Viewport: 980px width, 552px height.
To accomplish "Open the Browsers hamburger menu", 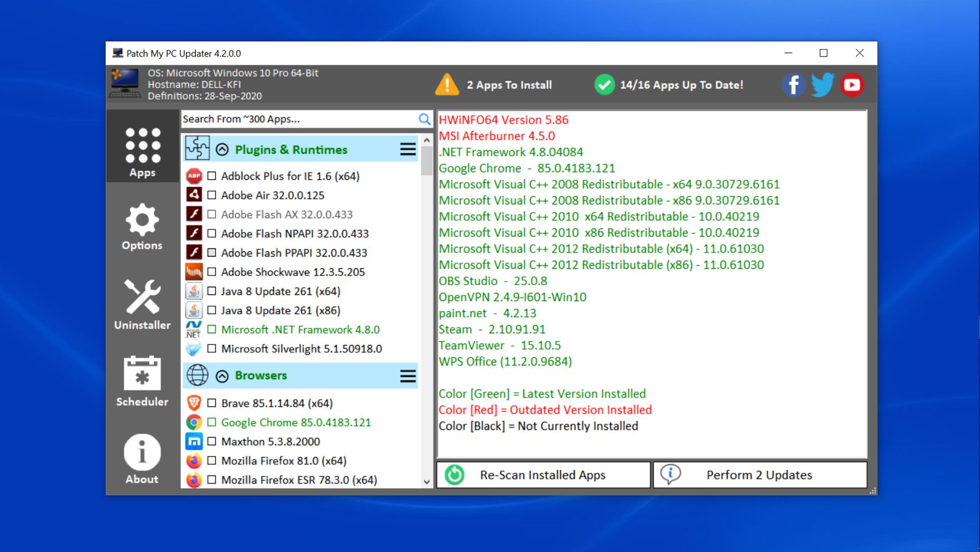I will point(408,376).
